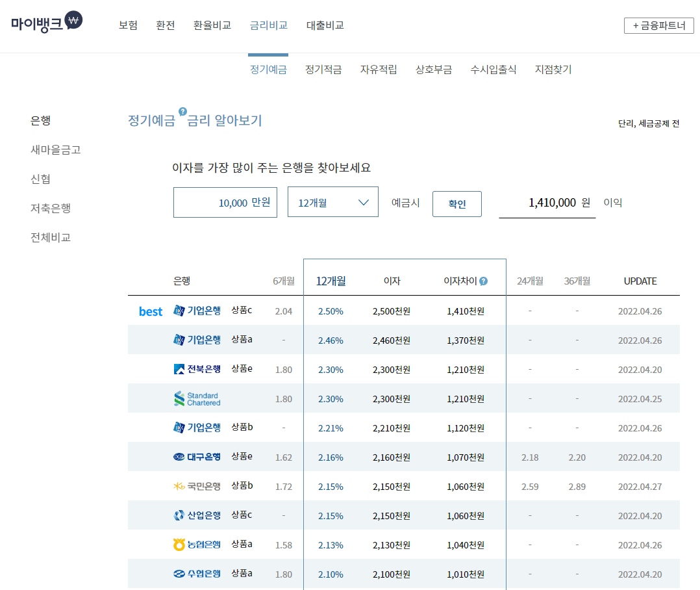Click the 대구은행 logo
700x590 pixels.
coord(197,457)
